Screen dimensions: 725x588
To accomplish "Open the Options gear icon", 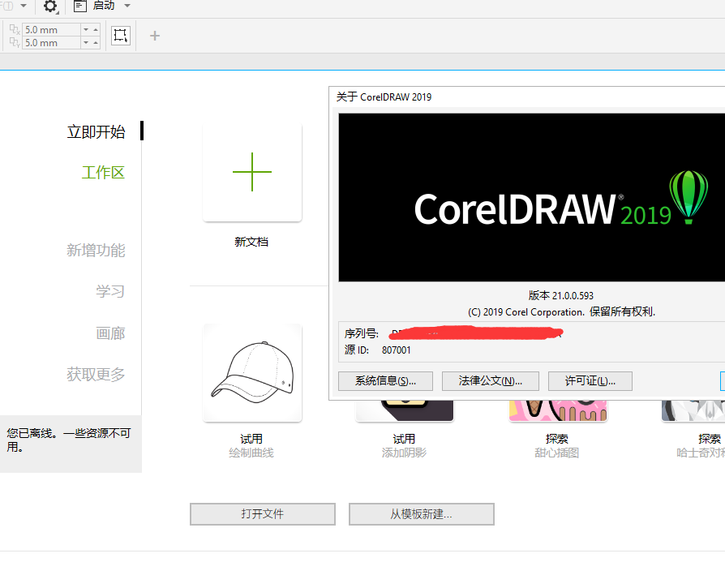I will pyautogui.click(x=50, y=6).
